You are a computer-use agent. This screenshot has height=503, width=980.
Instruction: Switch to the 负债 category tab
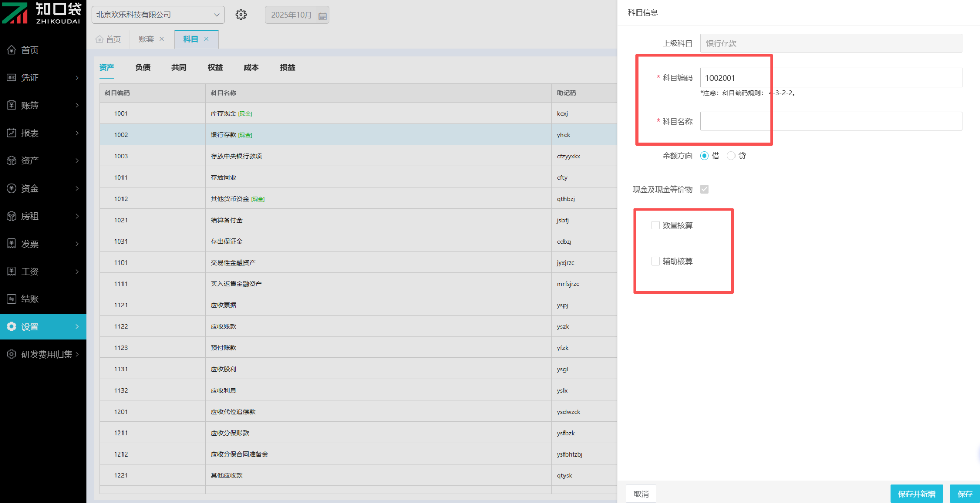tap(142, 67)
